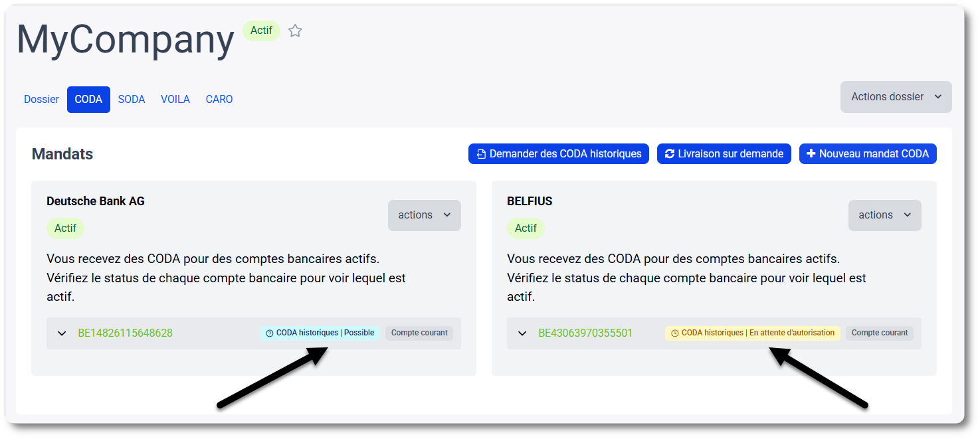The height and width of the screenshot is (439, 980).
Task: Click Livraison sur demande button
Action: pos(724,153)
